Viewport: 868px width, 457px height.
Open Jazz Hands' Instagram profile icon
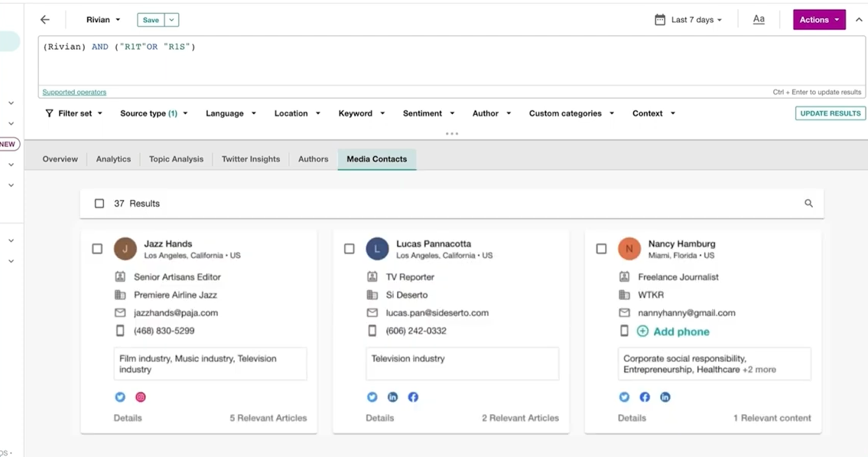141,397
